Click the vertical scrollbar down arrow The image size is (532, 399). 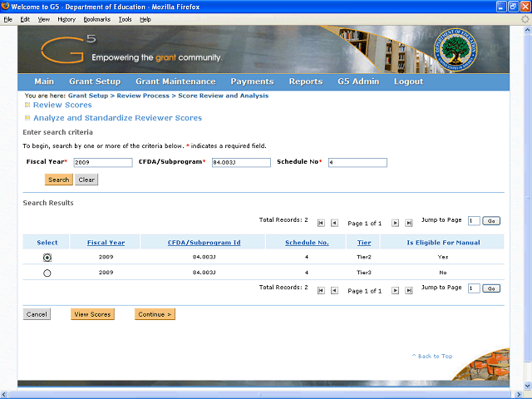[x=528, y=386]
